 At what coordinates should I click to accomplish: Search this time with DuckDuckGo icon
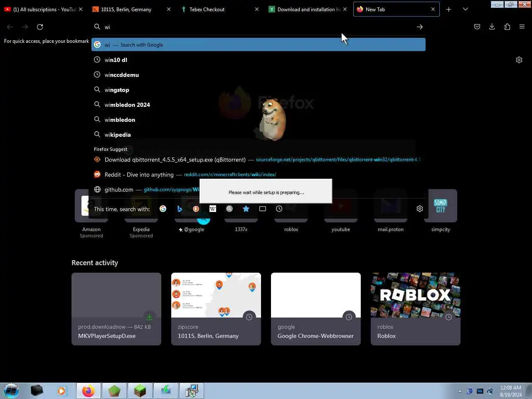pyautogui.click(x=196, y=209)
